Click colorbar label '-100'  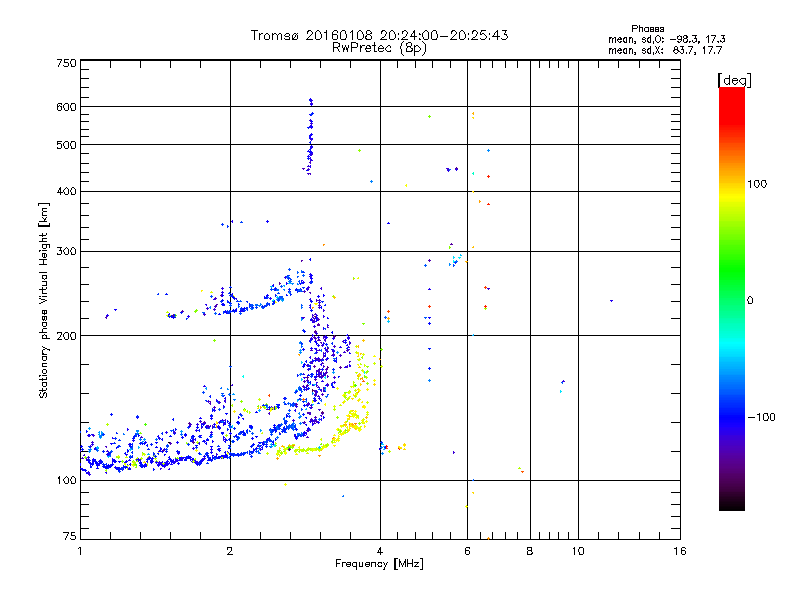click(761, 417)
